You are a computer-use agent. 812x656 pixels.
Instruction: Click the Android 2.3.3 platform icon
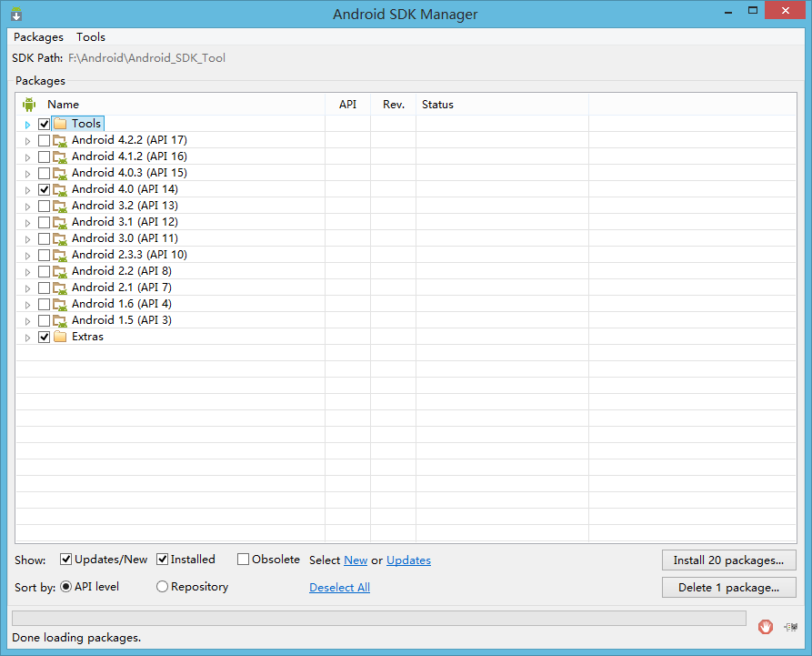[60, 256]
